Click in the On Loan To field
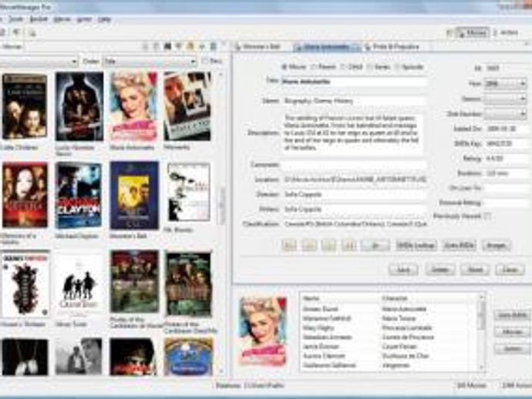 click(507, 188)
